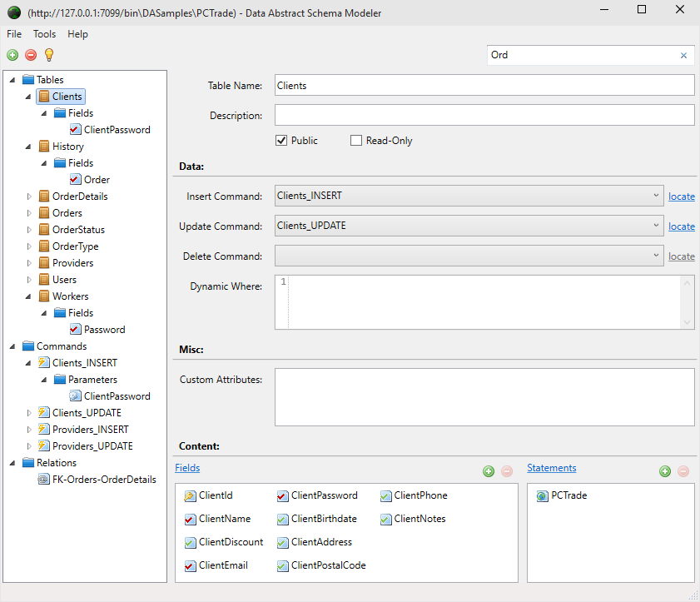Click the Providers_INSERT command icon

pyautogui.click(x=44, y=429)
